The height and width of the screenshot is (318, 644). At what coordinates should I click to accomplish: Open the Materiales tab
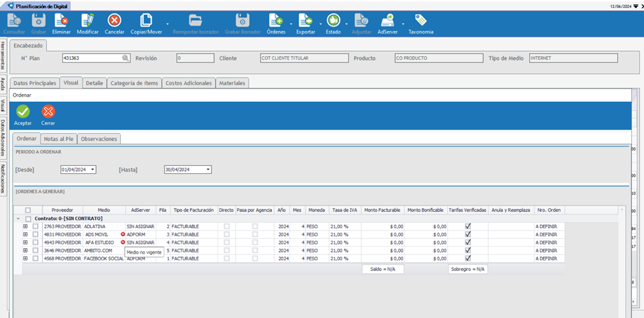(x=232, y=83)
